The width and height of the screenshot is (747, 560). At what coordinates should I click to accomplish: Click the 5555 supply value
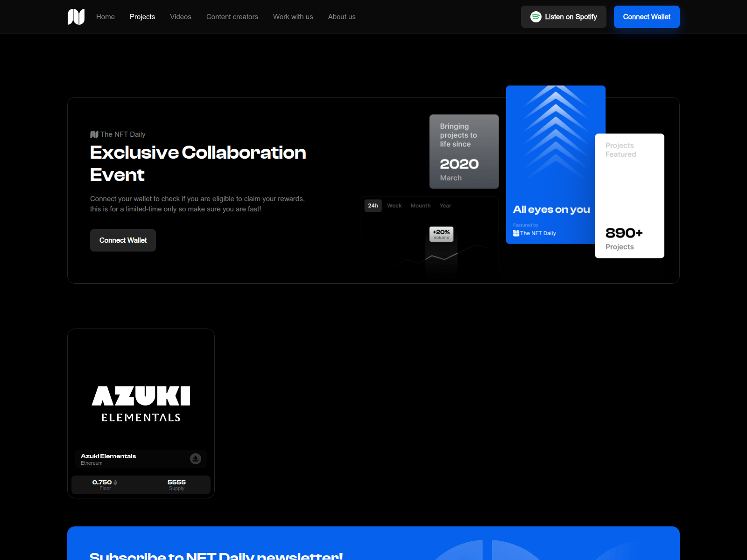pos(176,483)
